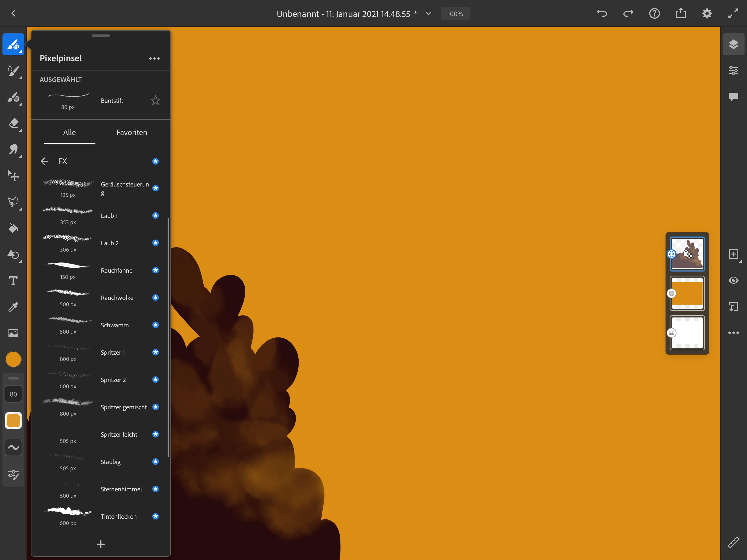Select the Eraser tool
Screen dimensions: 747x560
[13, 123]
